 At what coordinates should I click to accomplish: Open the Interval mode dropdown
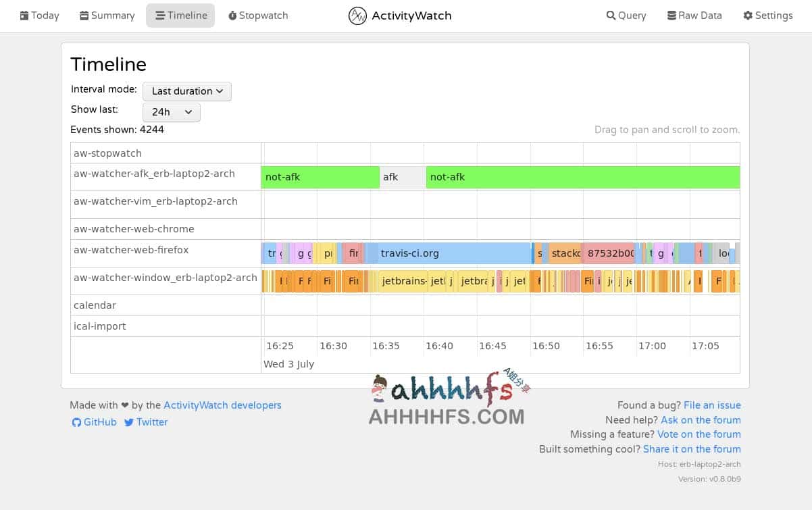[186, 91]
